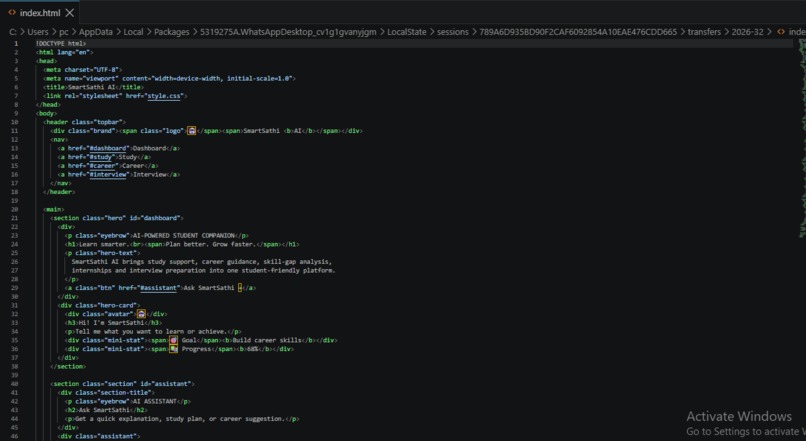This screenshot has height=441, width=806.
Task: Click the closing header tag on line 18
Action: [x=59, y=192]
